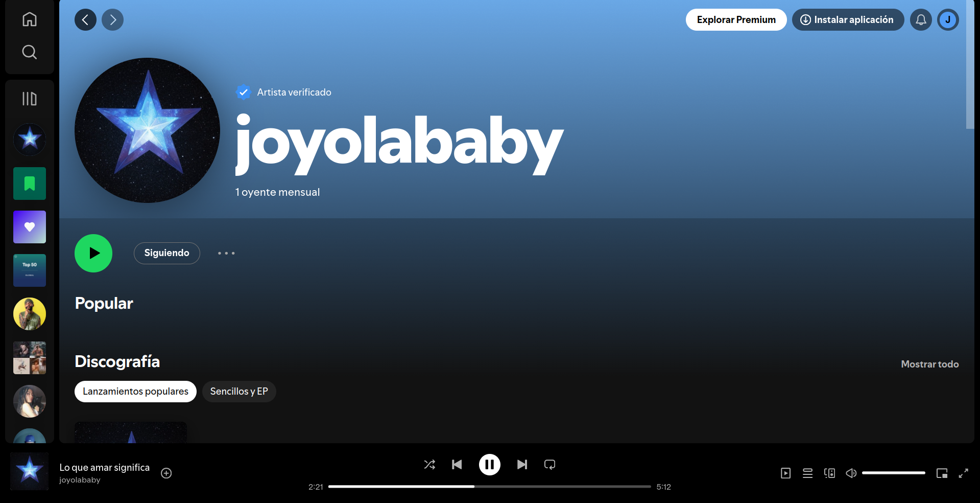This screenshot has width=980, height=503.
Task: Open Search with magnifier icon
Action: coord(30,52)
